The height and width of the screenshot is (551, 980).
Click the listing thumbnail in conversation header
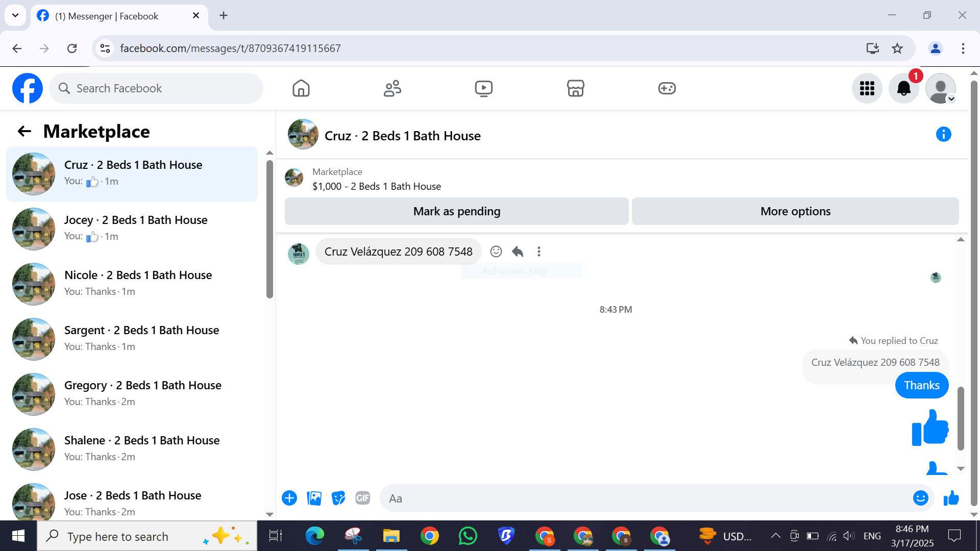click(303, 134)
